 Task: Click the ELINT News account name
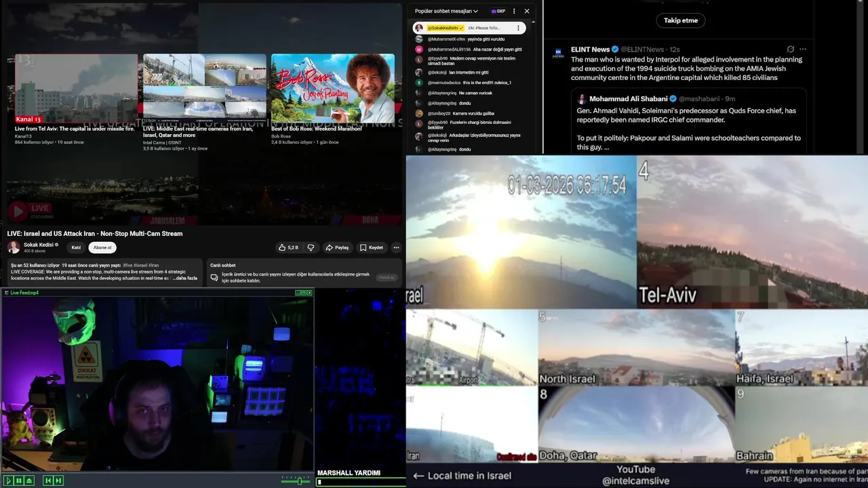point(591,49)
